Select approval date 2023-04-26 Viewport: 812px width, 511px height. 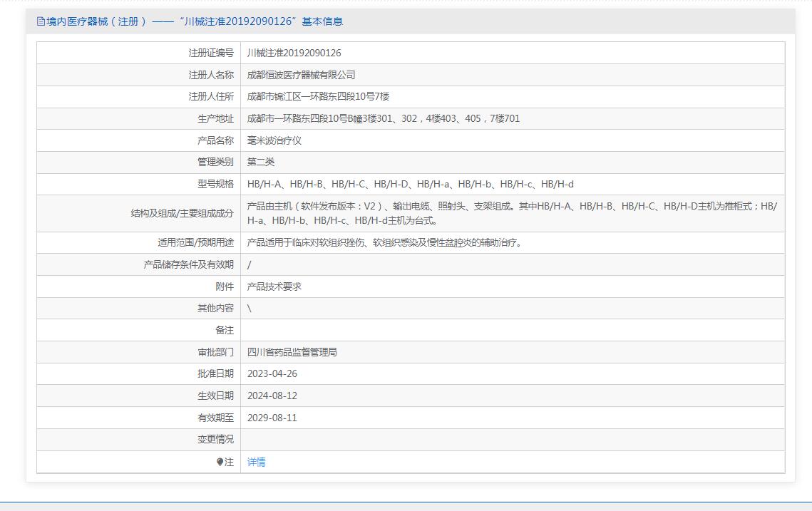pyautogui.click(x=272, y=373)
